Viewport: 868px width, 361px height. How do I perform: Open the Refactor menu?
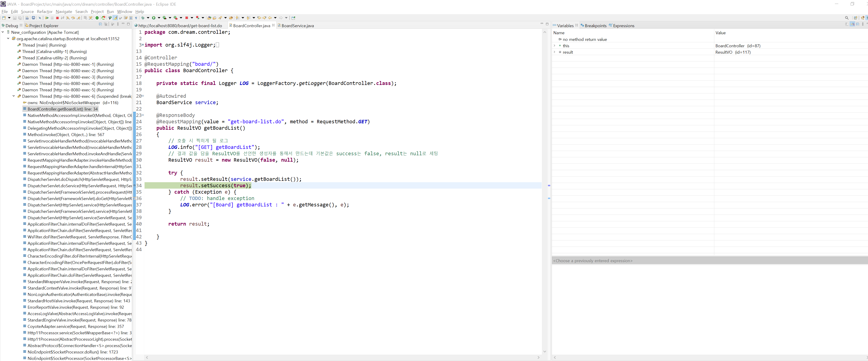(x=45, y=11)
